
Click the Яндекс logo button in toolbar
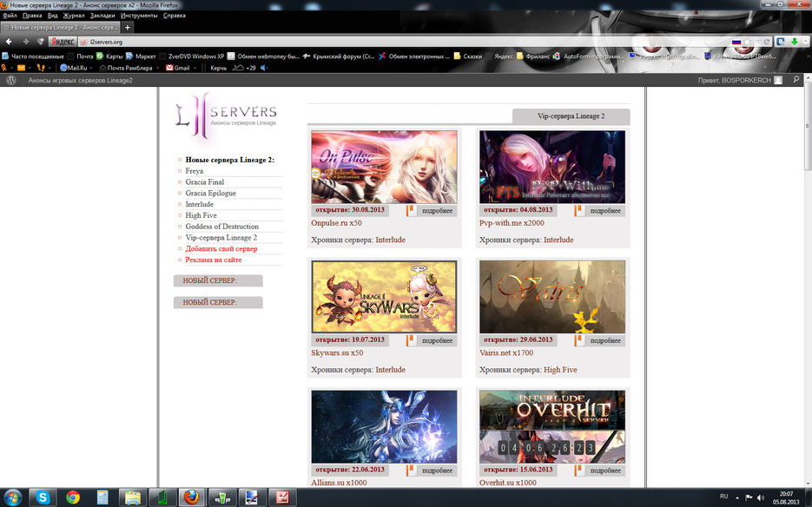click(63, 42)
